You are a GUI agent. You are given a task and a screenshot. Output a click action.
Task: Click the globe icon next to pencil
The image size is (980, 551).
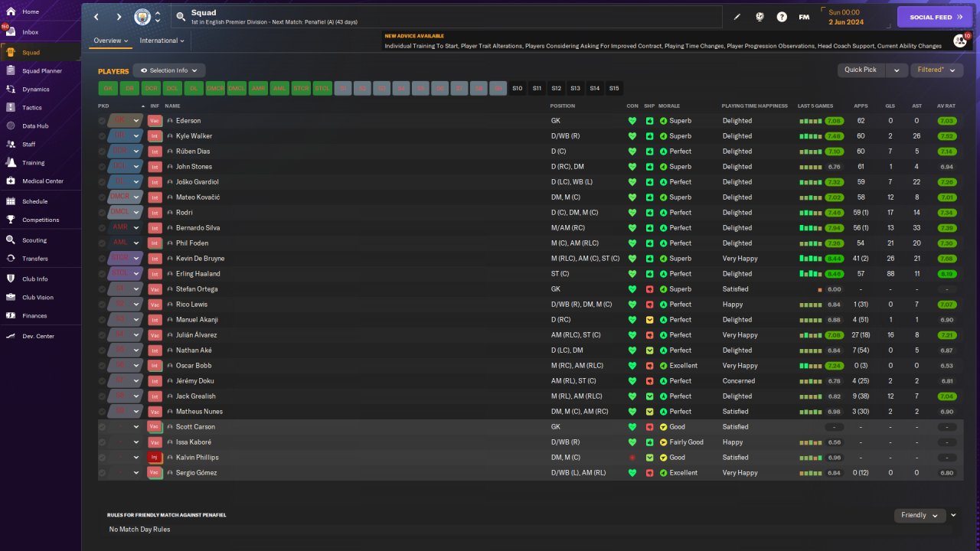pos(759,17)
